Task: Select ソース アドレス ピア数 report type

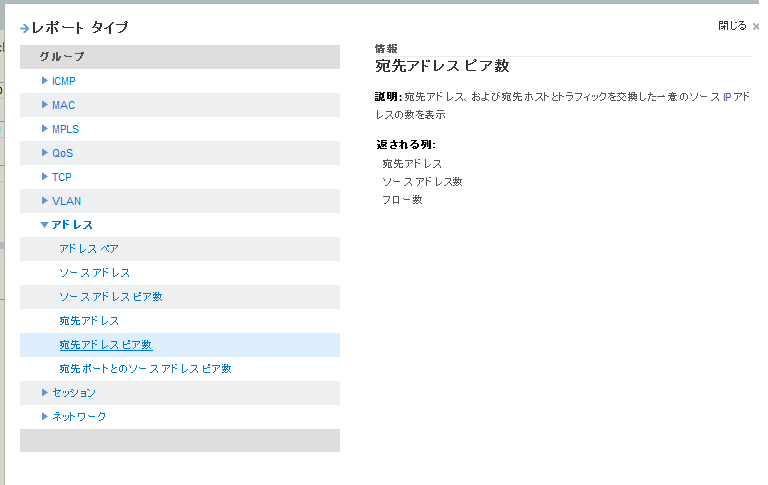Action: tap(110, 297)
